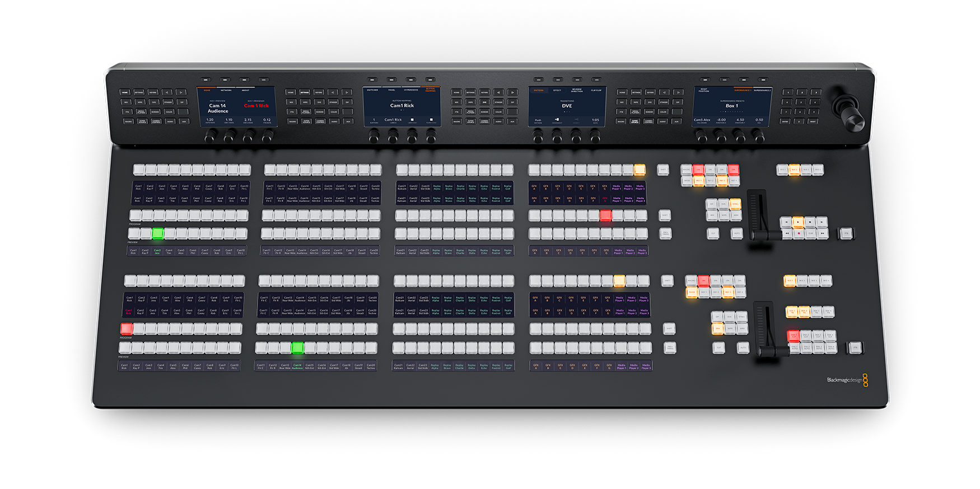This screenshot has width=980, height=489.
Task: Tap the FTB button in upper M/E
Action: pos(846,233)
